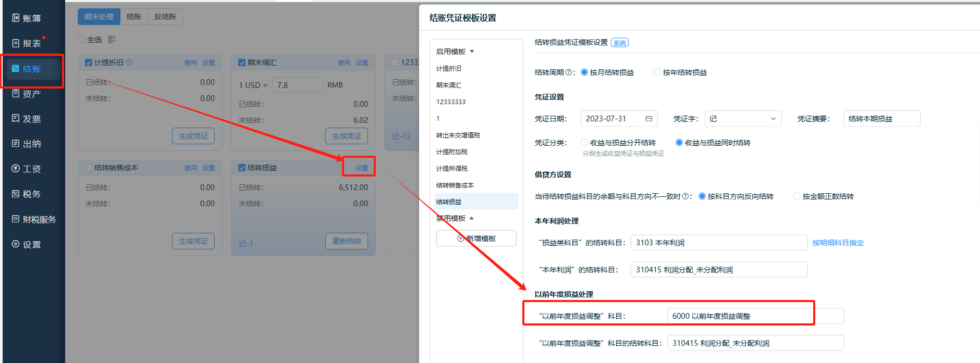Click the 出纳 sidebar icon
This screenshot has height=363, width=980.
click(16, 144)
